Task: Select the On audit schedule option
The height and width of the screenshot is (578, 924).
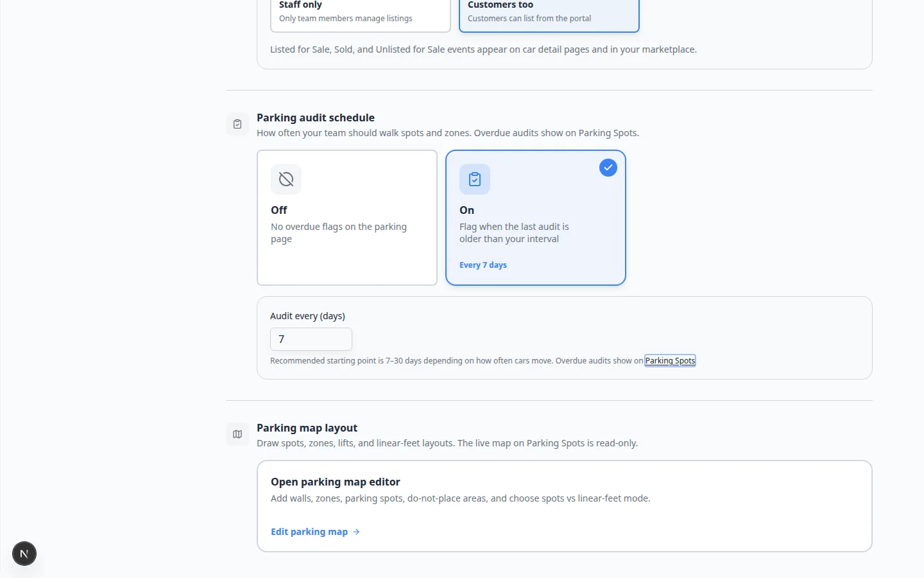Action: [x=536, y=218]
